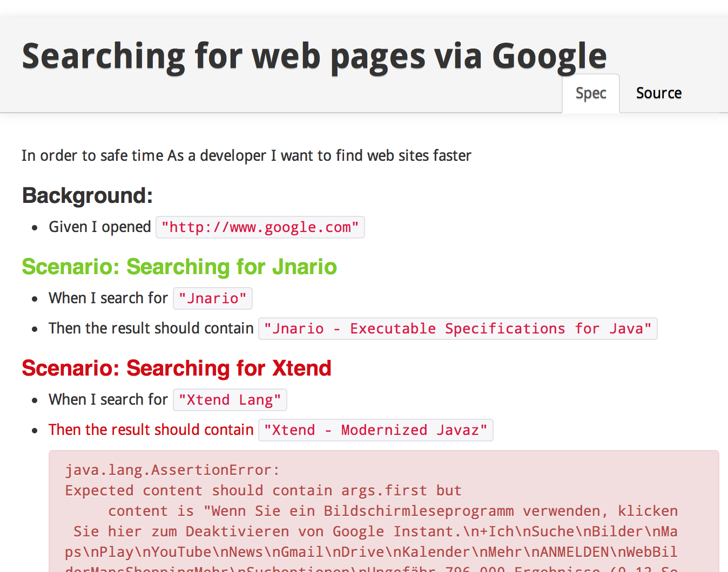Image resolution: width=728 pixels, height=572 pixels.
Task: Click the "Jnario - Executable Specifications for Java" string
Action: click(457, 329)
